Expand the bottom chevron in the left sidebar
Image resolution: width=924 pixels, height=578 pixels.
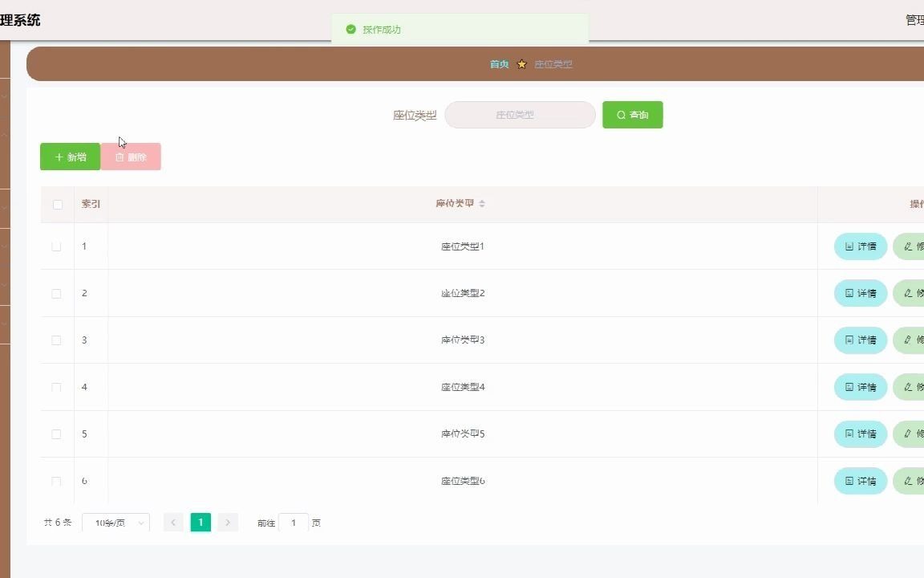(2, 325)
